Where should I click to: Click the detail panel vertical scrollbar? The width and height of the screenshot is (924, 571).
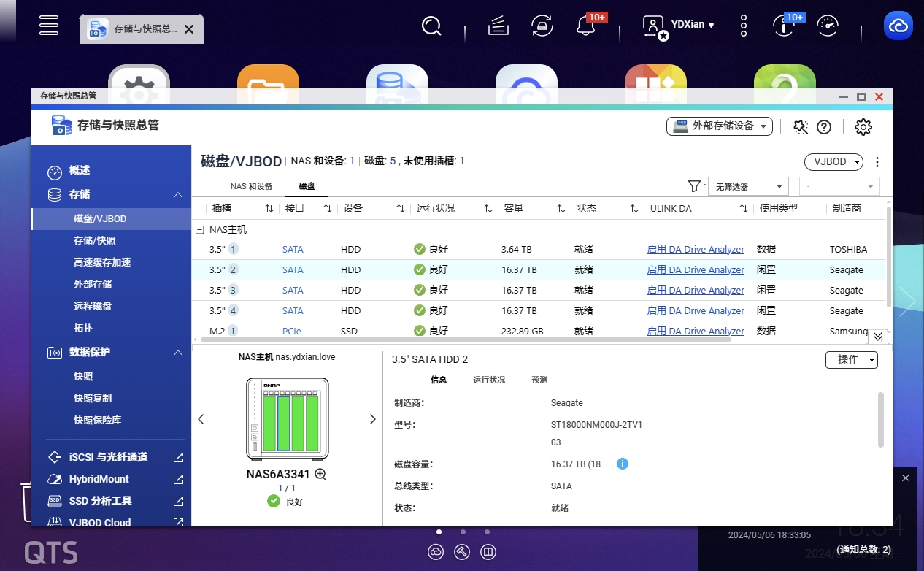[x=881, y=420]
